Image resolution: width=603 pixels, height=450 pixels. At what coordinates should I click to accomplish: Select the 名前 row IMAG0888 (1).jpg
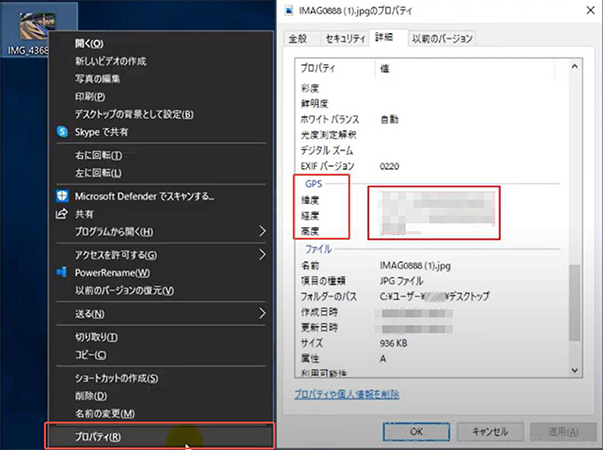pos(431,265)
